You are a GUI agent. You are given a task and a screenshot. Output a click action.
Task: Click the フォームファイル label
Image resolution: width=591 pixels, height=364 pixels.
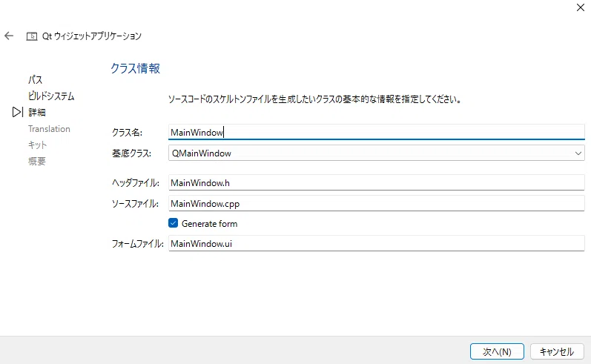click(138, 243)
